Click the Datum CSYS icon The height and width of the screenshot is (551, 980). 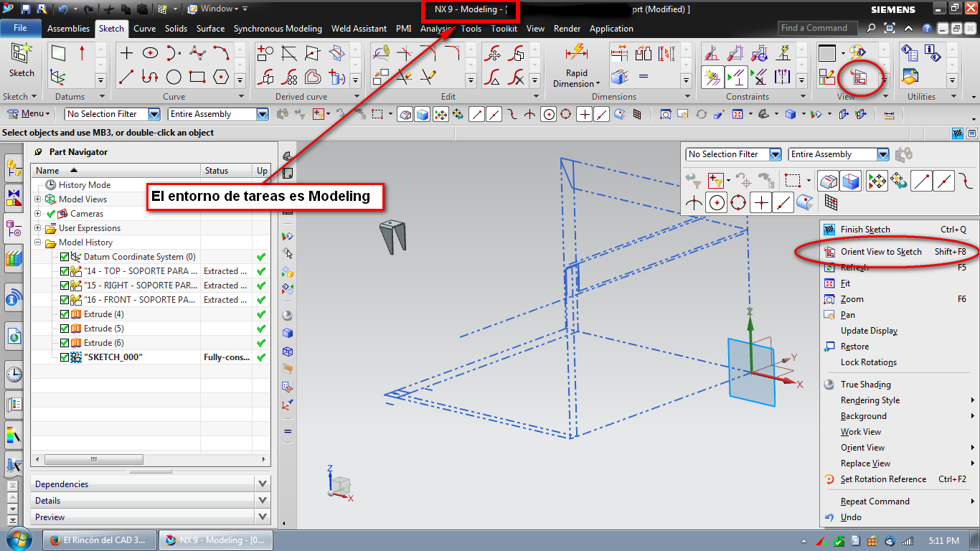59,76
